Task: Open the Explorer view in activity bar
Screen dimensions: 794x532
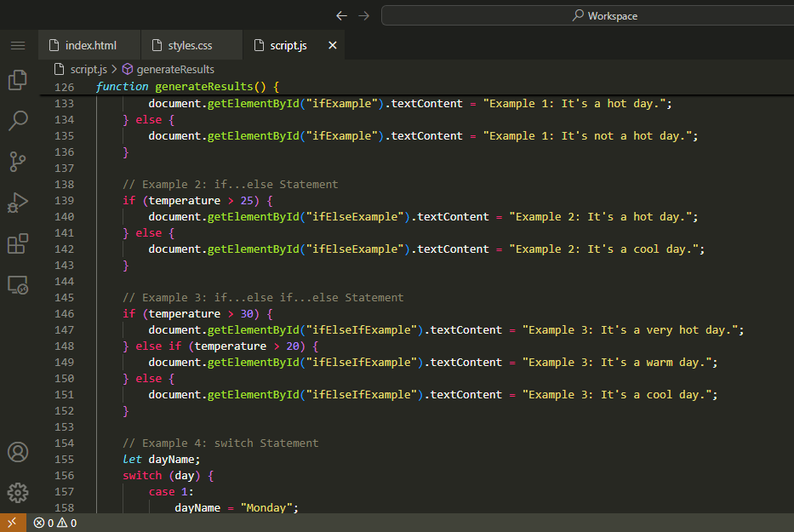Action: click(x=18, y=80)
